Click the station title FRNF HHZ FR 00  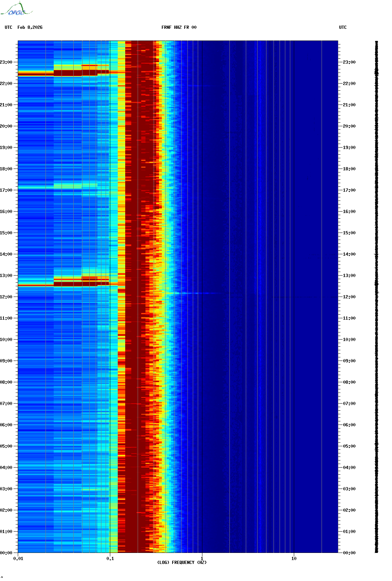coord(179,27)
